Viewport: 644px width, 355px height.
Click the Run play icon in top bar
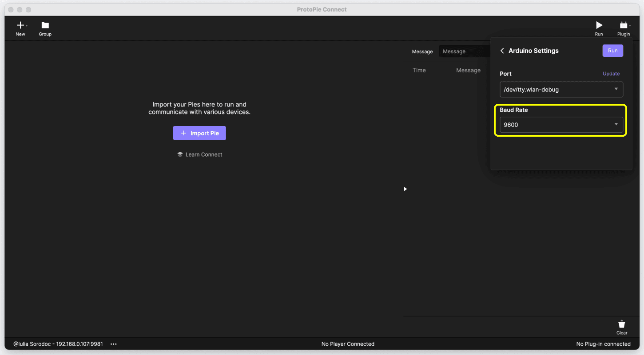point(599,25)
